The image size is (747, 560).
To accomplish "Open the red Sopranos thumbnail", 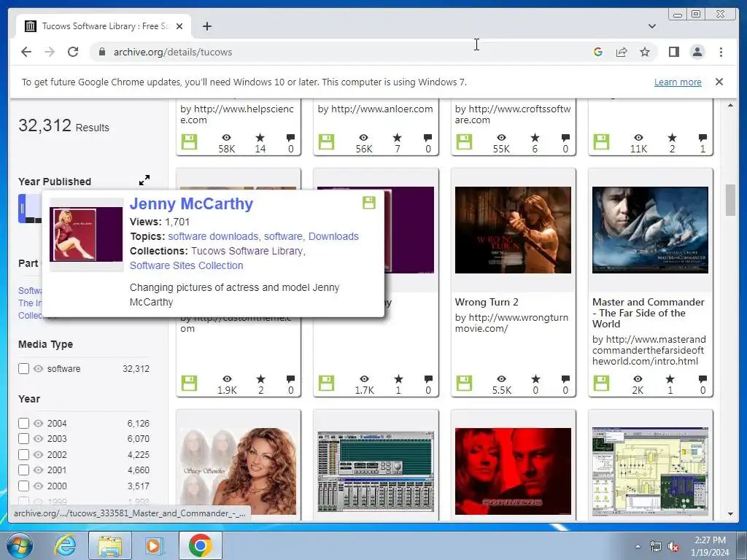I will tap(513, 471).
